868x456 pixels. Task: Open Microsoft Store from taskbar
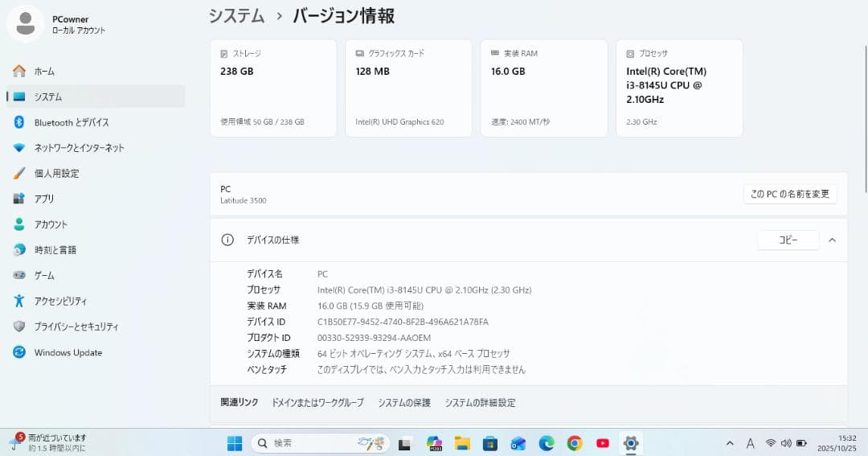click(490, 443)
